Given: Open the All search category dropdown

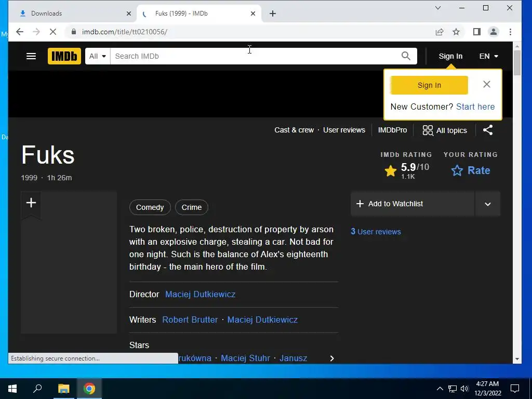Looking at the screenshot, I should point(98,56).
